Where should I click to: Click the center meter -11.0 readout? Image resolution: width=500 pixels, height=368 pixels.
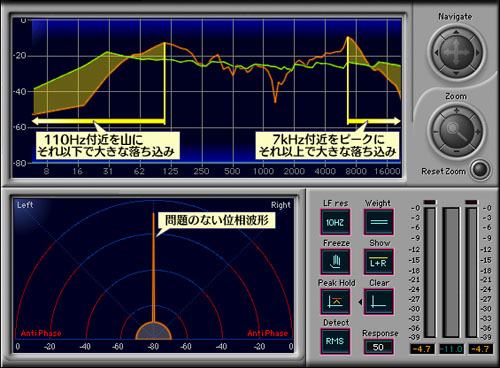click(x=452, y=349)
